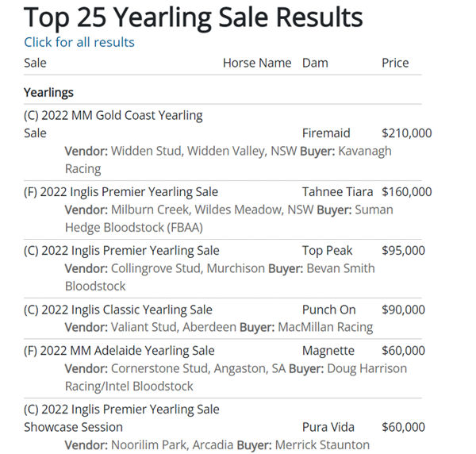This screenshot has width=476, height=454.
Task: Click the Sale column header
Action: pyautogui.click(x=36, y=63)
